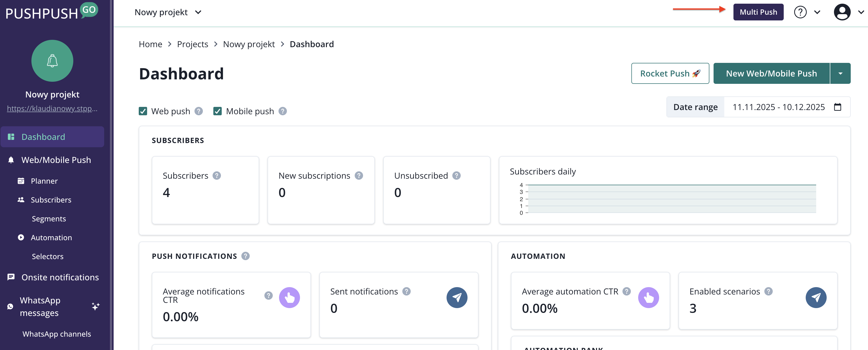Uncheck the Mobile push checkbox
The image size is (868, 350).
pyautogui.click(x=217, y=111)
